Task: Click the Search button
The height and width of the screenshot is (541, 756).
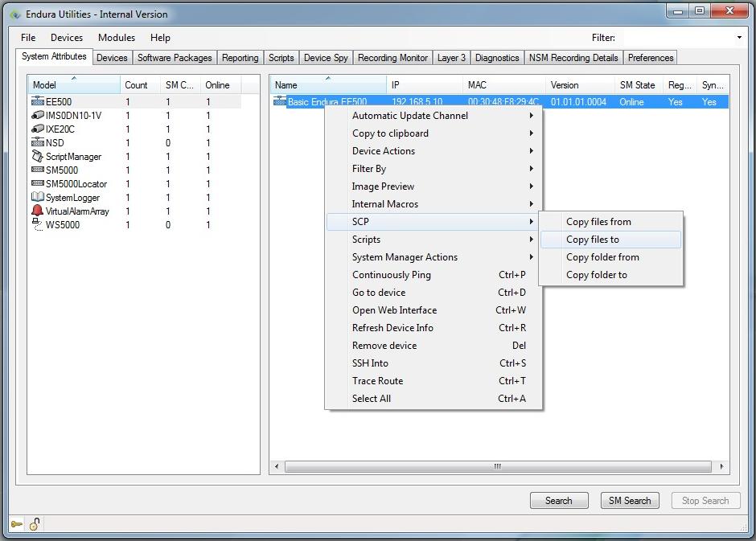Action: pyautogui.click(x=559, y=501)
